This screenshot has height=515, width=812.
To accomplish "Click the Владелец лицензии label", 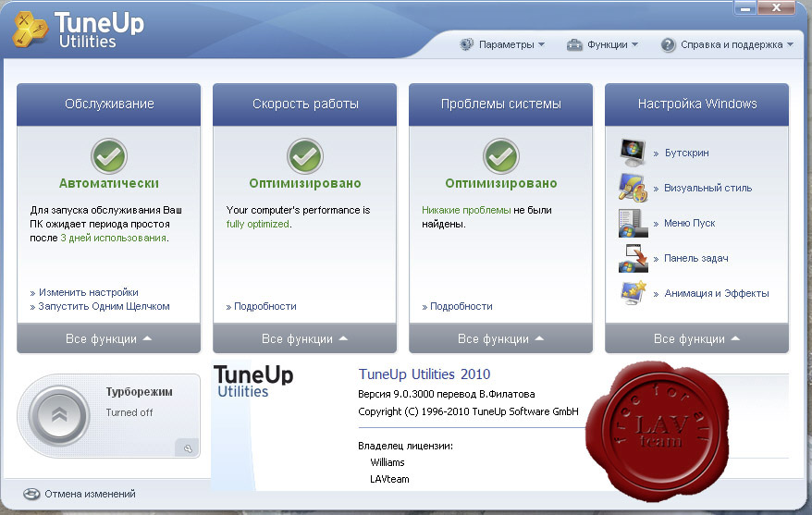I will [405, 446].
